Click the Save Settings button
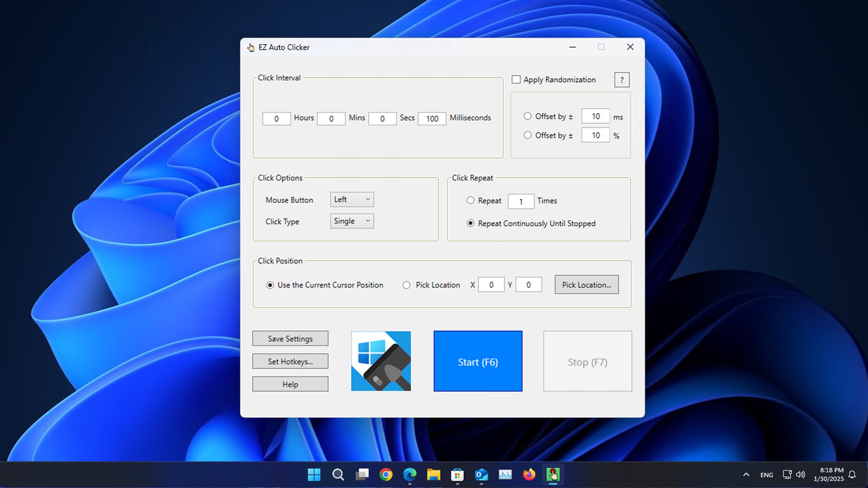This screenshot has width=868, height=488. coord(290,339)
